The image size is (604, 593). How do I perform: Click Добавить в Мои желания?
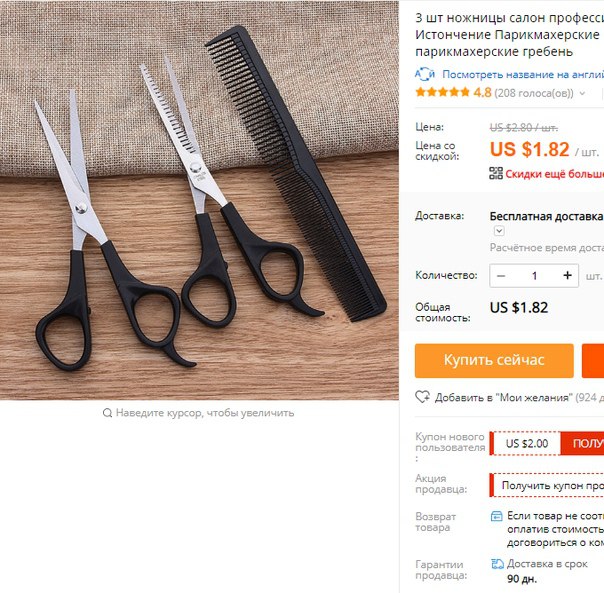503,397
